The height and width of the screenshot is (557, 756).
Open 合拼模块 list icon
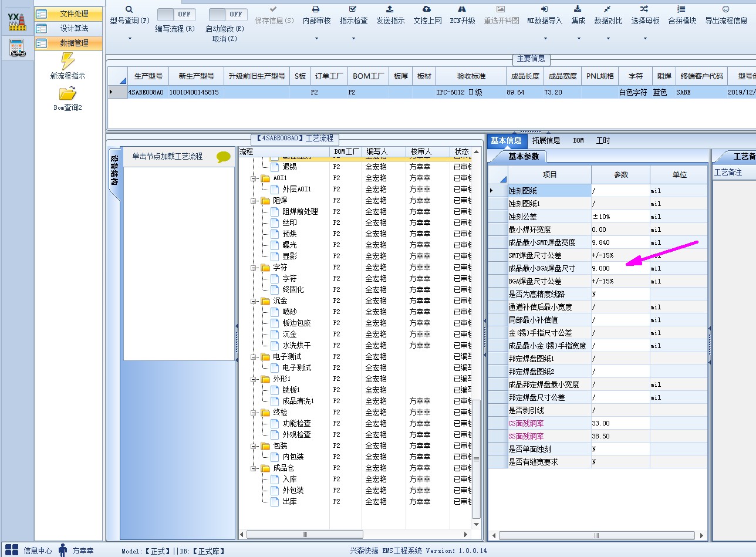(x=681, y=9)
